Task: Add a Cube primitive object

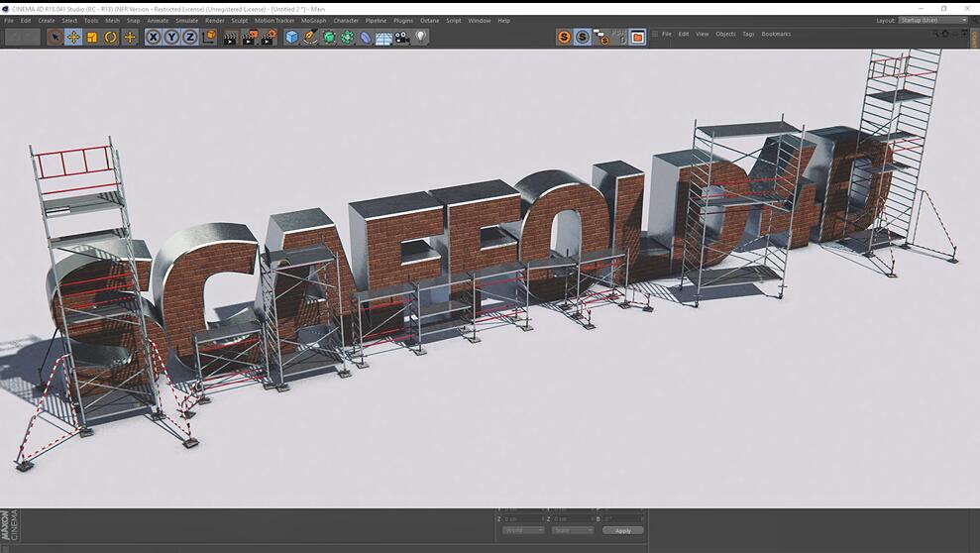Action: point(292,38)
